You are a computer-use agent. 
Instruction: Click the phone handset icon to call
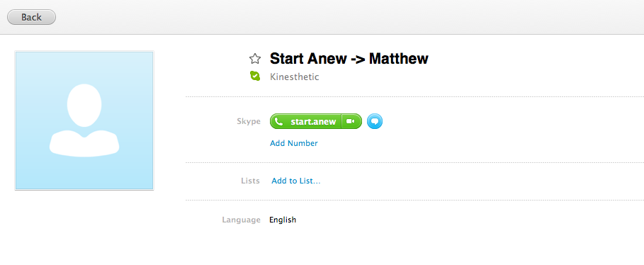tap(279, 122)
